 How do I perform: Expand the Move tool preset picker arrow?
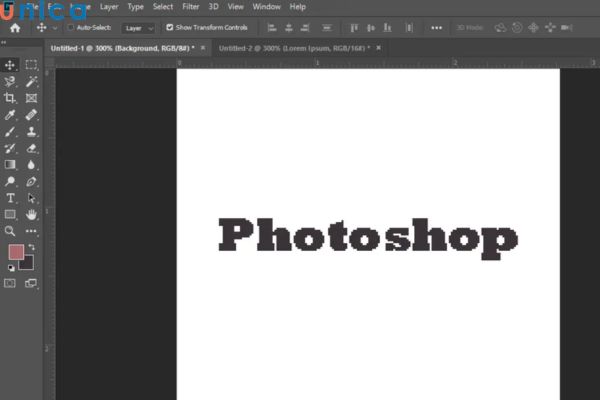pyautogui.click(x=55, y=28)
